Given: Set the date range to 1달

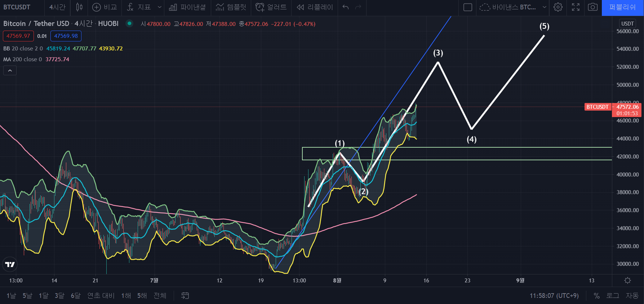Looking at the screenshot, I should point(44,296).
